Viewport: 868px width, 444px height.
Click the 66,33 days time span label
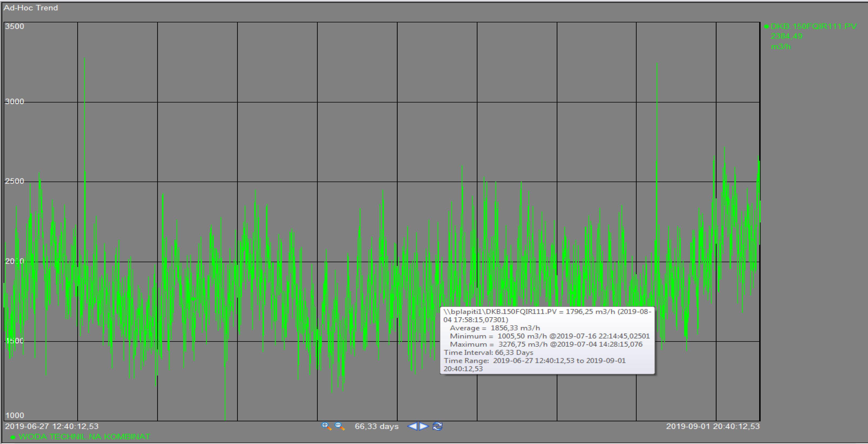[376, 426]
